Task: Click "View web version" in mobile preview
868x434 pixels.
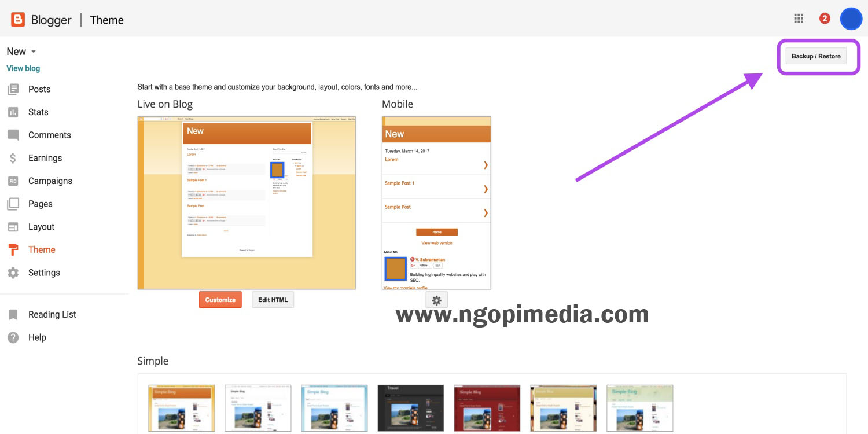Action: pos(437,243)
